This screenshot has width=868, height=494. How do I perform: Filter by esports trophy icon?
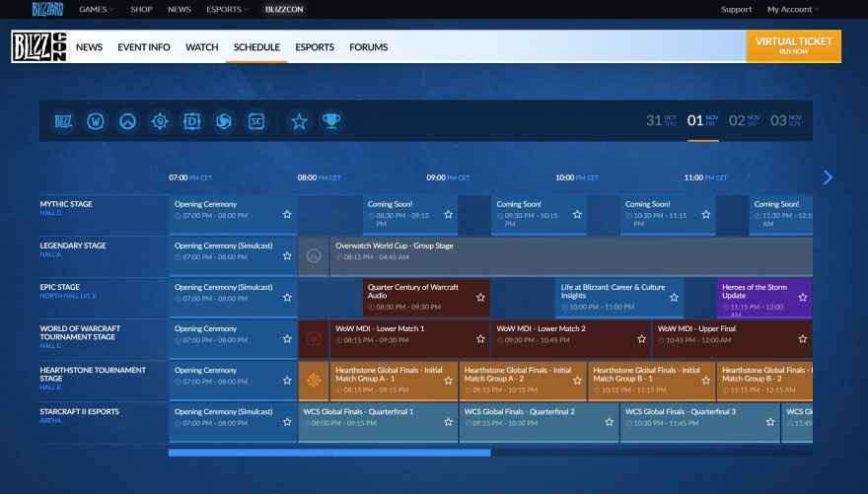point(331,121)
